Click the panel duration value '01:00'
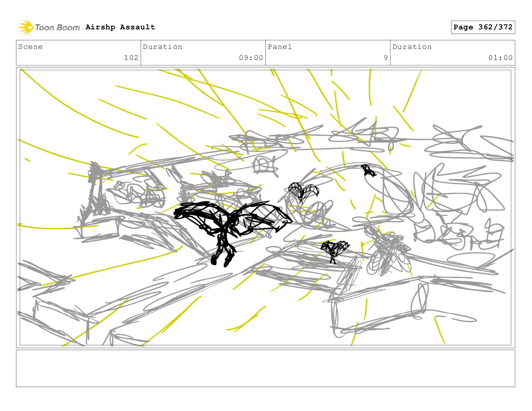532x411 pixels. 500,58
